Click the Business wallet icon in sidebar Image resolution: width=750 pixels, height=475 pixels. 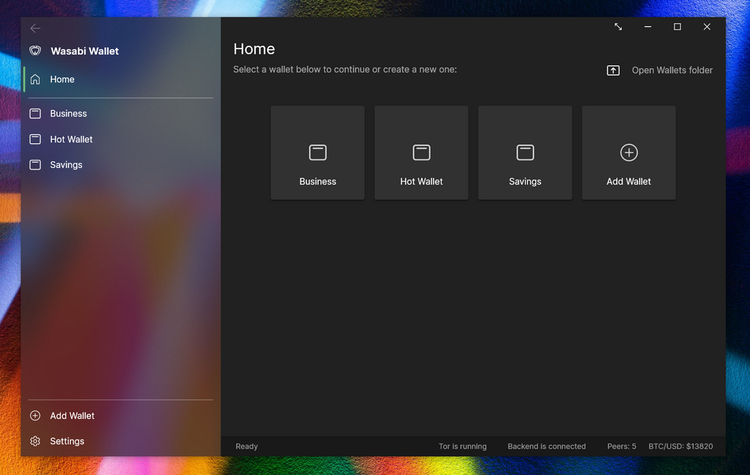[x=35, y=114]
